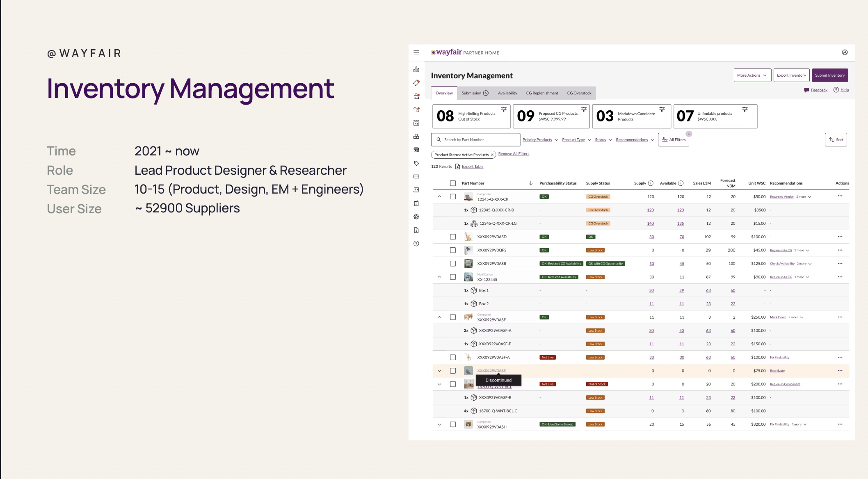Open actions menu for XX-123445 row
The height and width of the screenshot is (479, 868).
(x=840, y=277)
